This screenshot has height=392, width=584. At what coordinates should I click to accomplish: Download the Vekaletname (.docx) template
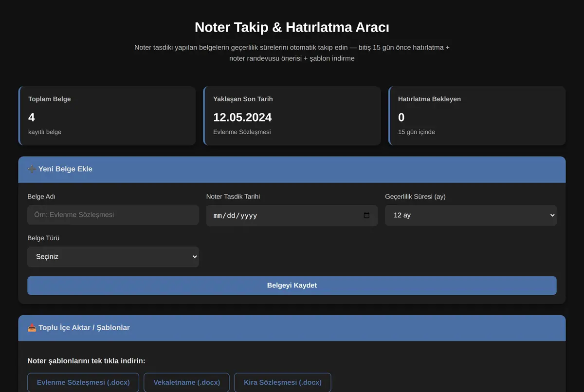click(187, 382)
